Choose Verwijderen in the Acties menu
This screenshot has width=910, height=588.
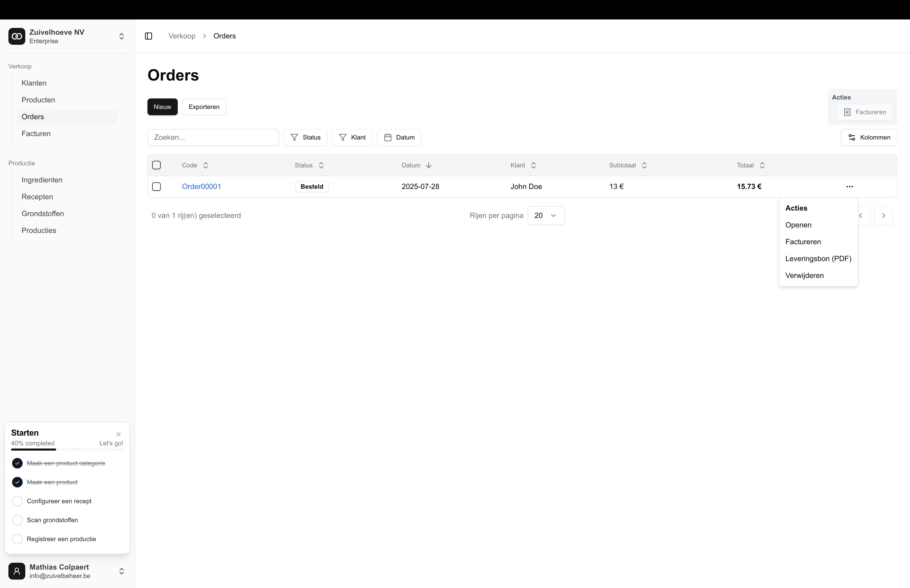[818, 275]
